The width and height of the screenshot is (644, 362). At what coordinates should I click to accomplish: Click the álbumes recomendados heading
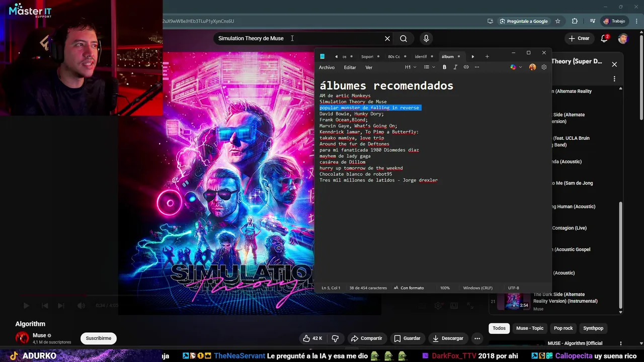386,85
